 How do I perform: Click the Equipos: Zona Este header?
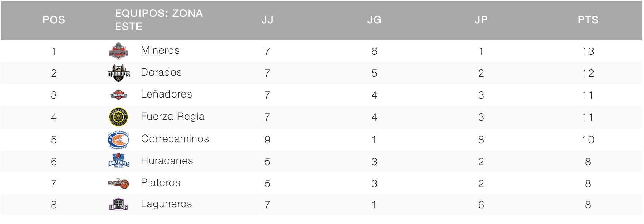(159, 20)
